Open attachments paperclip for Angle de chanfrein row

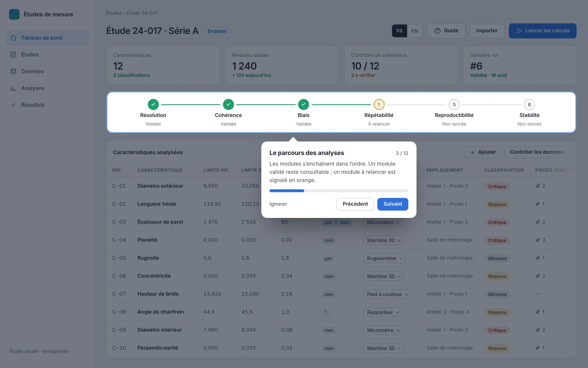[x=538, y=312]
